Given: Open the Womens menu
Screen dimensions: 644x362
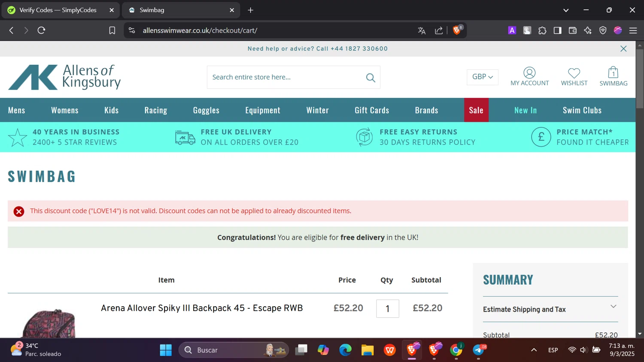Looking at the screenshot, I should [65, 110].
